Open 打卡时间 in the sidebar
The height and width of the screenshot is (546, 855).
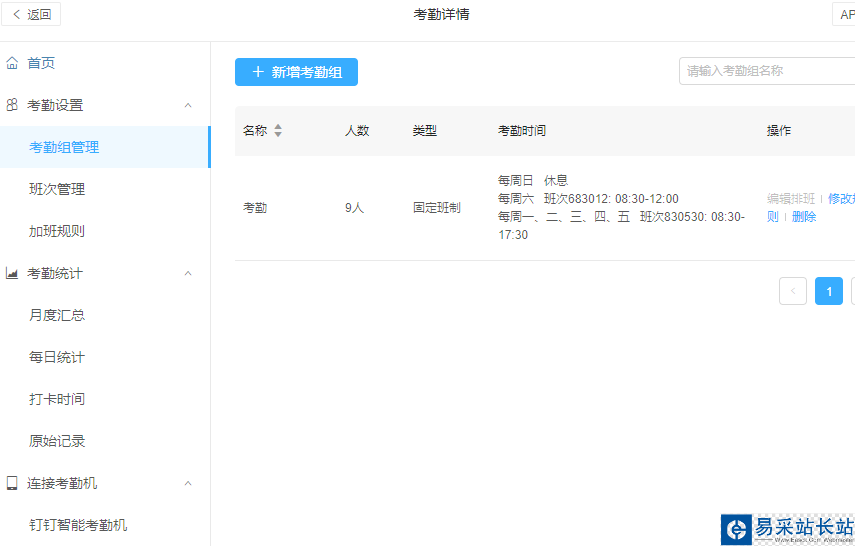[57, 399]
